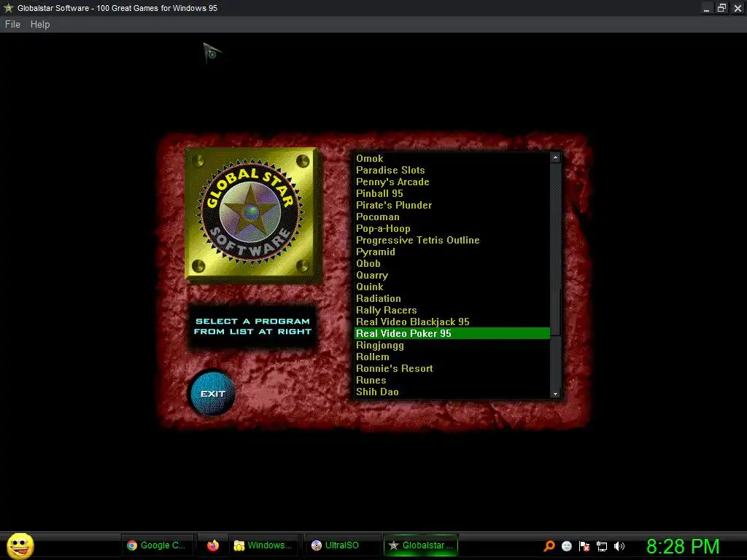This screenshot has height=560, width=747.
Task: Switch to Windows folder taskbar button
Action: (264, 545)
